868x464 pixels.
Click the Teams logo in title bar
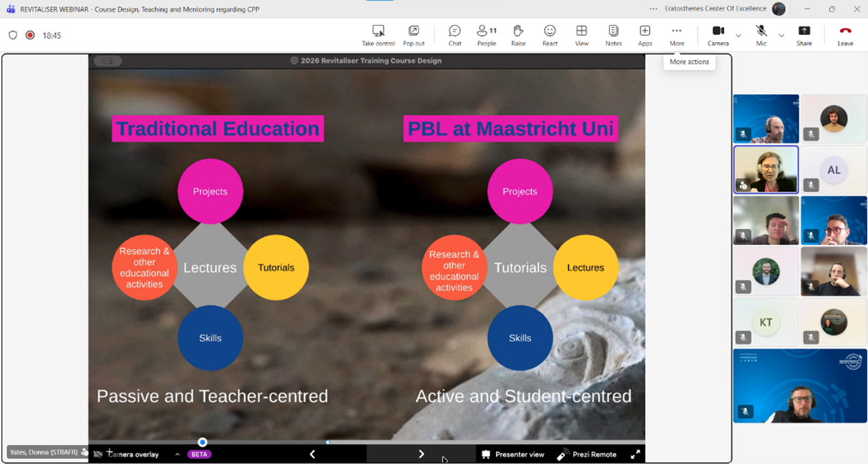click(x=11, y=9)
